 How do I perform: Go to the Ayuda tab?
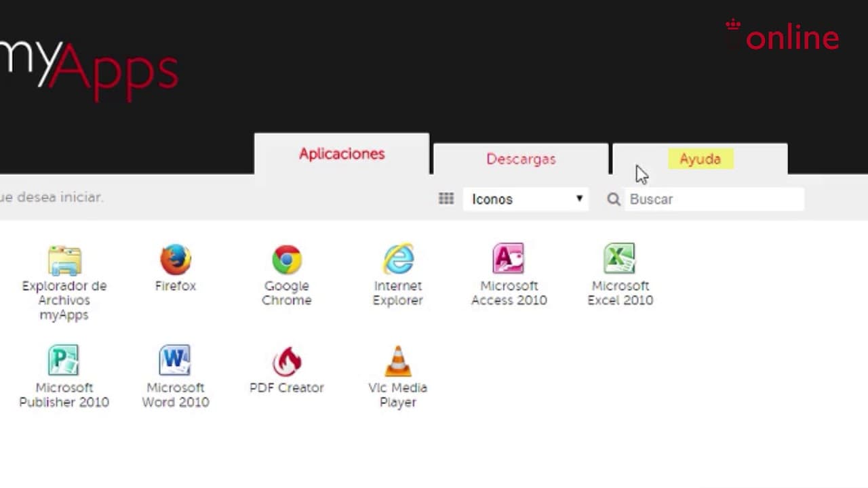pos(700,159)
